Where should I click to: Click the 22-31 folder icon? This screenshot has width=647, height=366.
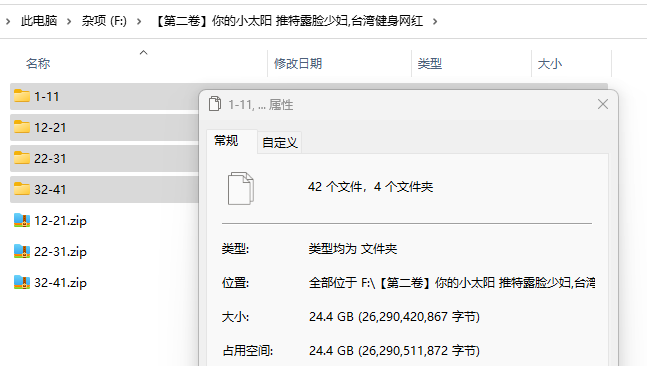[22, 158]
